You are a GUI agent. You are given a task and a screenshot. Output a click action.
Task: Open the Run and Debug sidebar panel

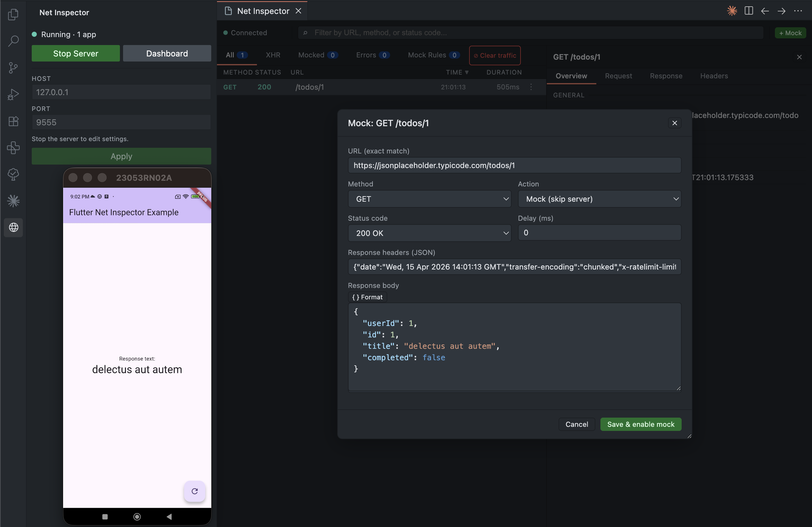[x=13, y=94]
